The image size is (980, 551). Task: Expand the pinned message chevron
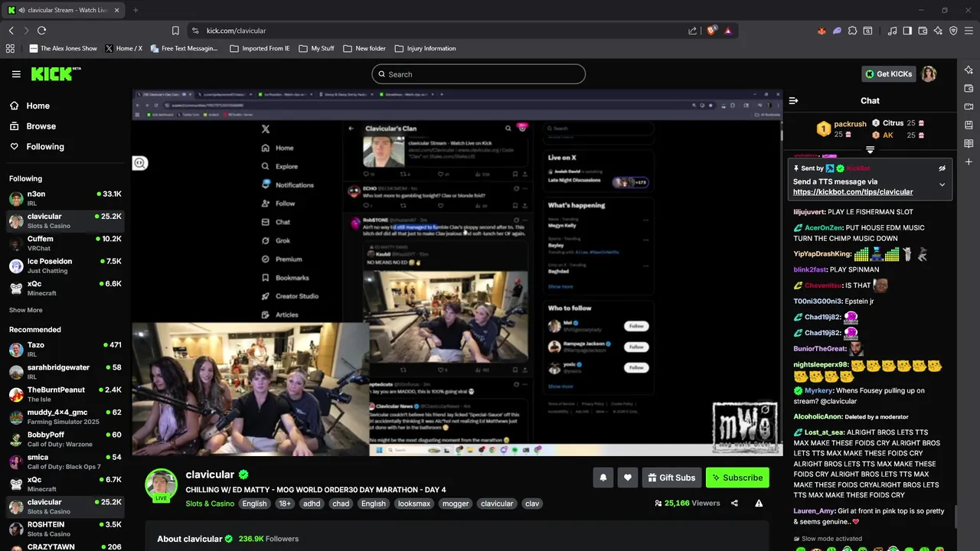[942, 184]
